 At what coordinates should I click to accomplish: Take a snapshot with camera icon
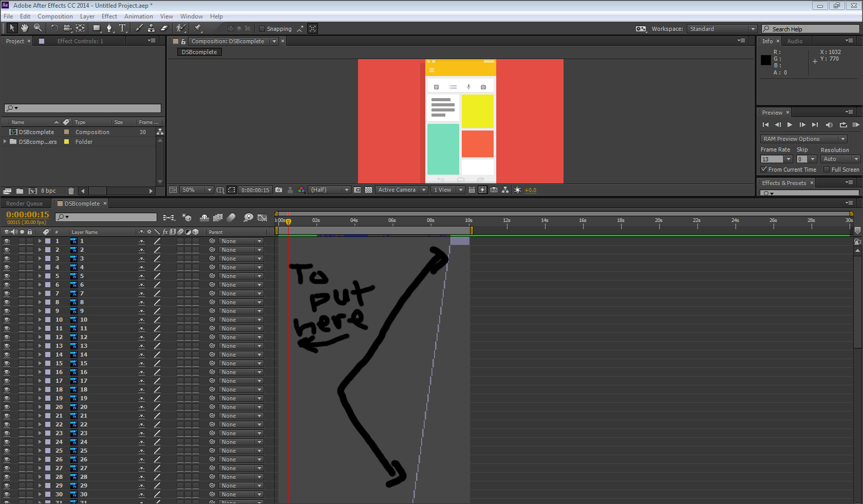point(278,190)
